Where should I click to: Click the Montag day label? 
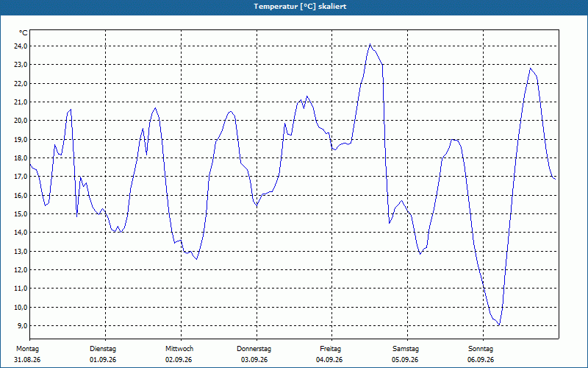(27, 349)
